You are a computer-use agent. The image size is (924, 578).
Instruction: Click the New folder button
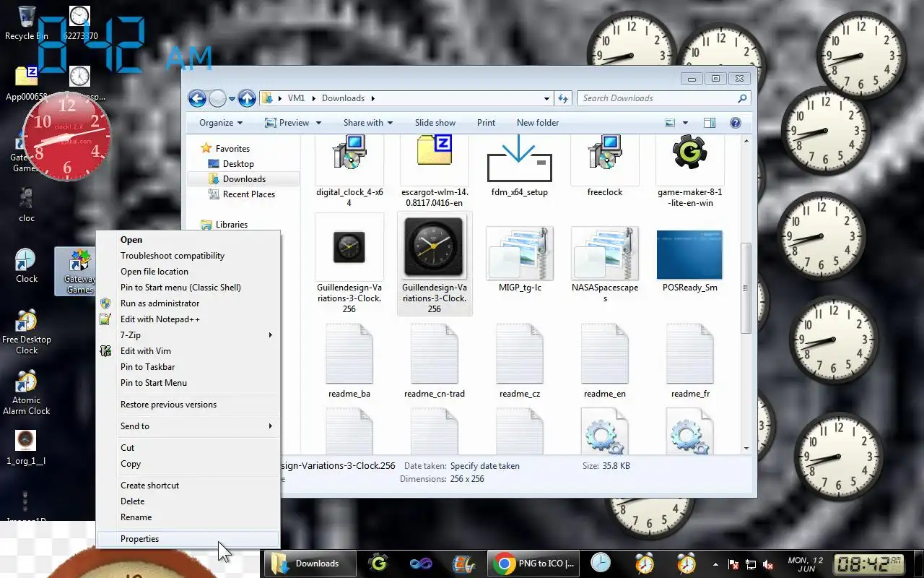538,123
